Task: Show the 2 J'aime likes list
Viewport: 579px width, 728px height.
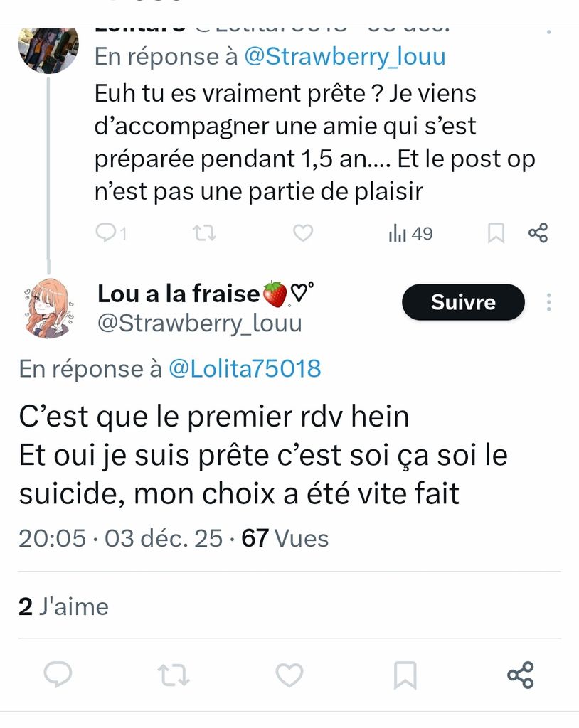Action: click(x=63, y=606)
